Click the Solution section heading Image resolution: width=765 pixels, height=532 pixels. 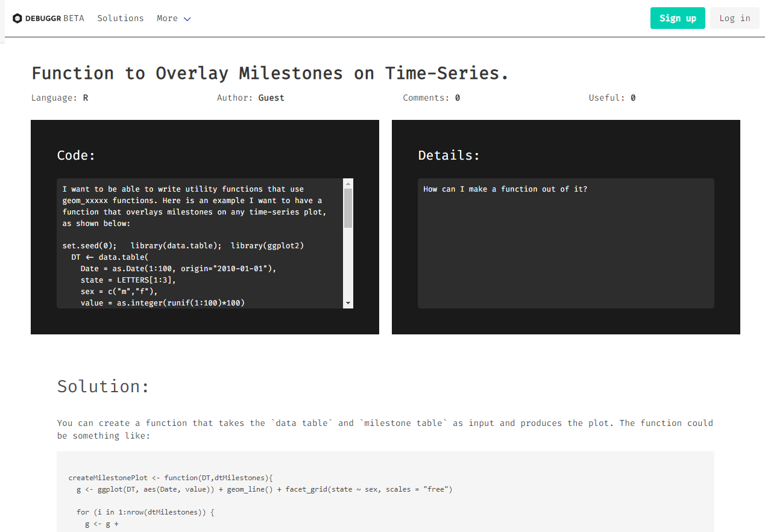point(102,386)
